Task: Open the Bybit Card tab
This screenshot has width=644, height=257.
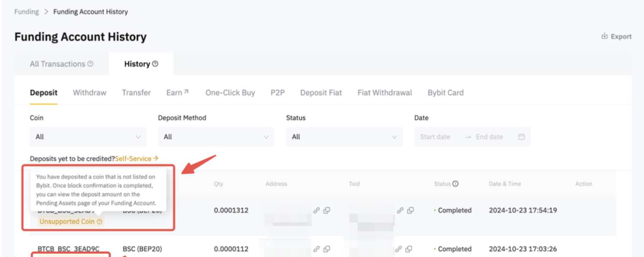Action: pyautogui.click(x=445, y=93)
